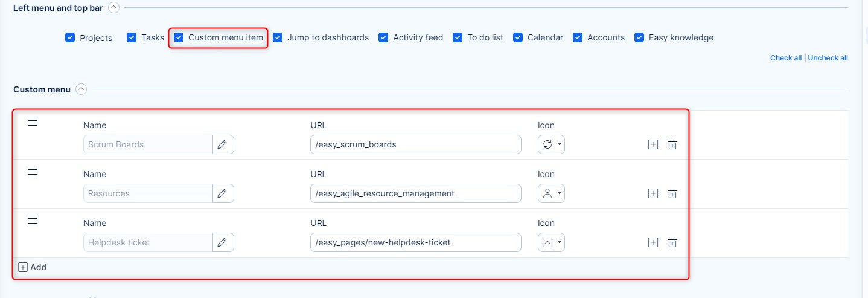Disable the Easy knowledge checkbox
868x298 pixels.
pyautogui.click(x=639, y=37)
